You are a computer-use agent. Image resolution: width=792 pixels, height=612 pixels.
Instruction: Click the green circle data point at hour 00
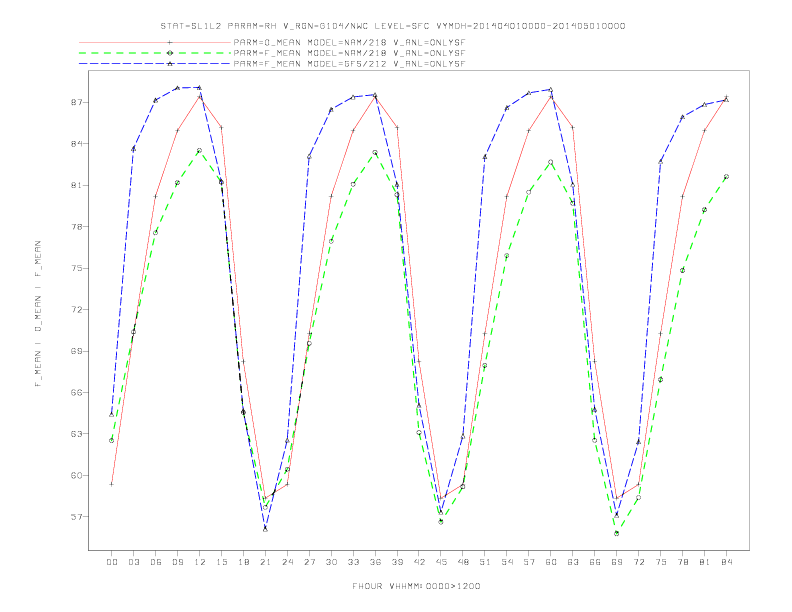click(112, 440)
